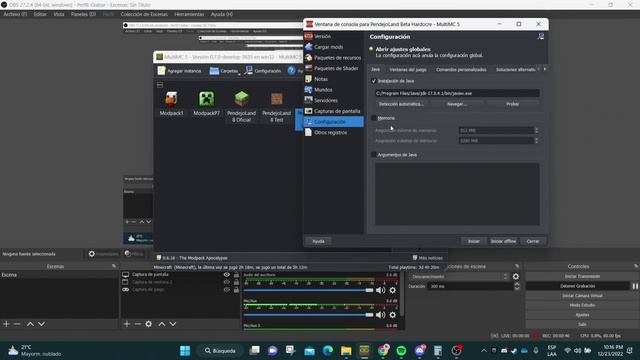This screenshot has height=360, width=640.
Task: Move selected source down
Action: click(x=173, y=324)
